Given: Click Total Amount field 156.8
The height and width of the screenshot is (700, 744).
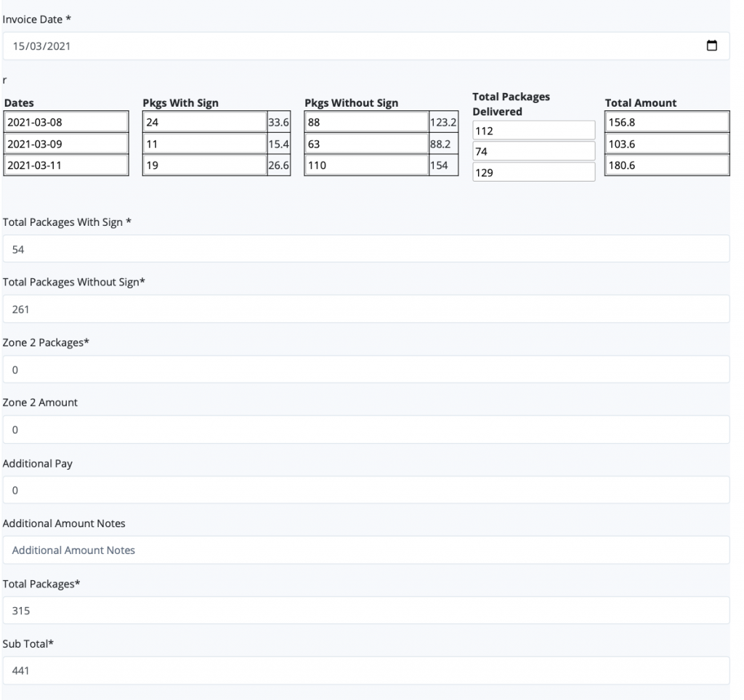Looking at the screenshot, I should click(667, 122).
